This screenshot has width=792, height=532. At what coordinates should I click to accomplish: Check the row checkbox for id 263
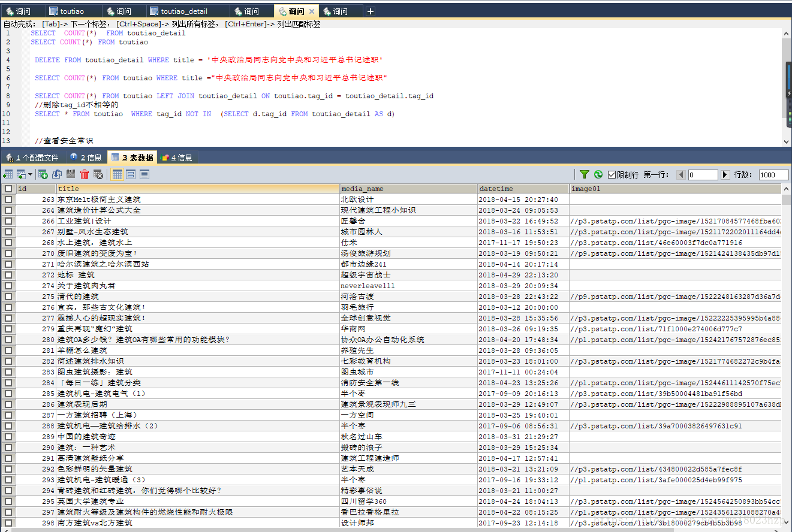(x=8, y=199)
